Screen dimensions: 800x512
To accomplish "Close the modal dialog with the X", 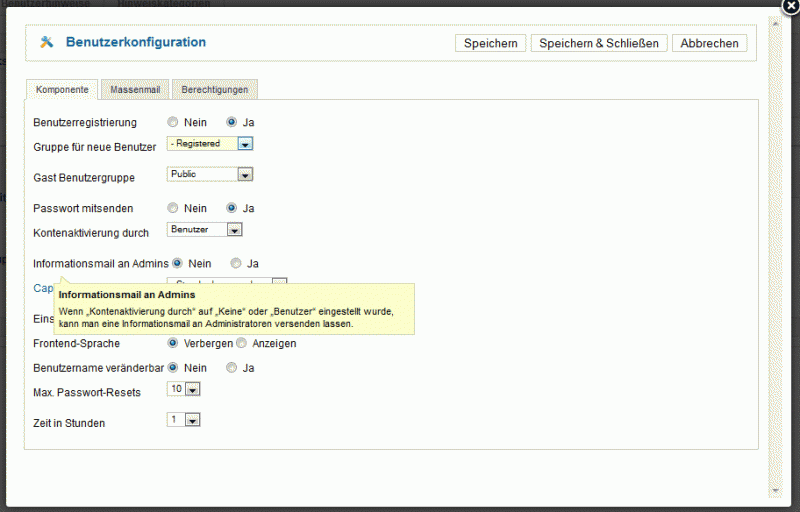I will coord(791,6).
